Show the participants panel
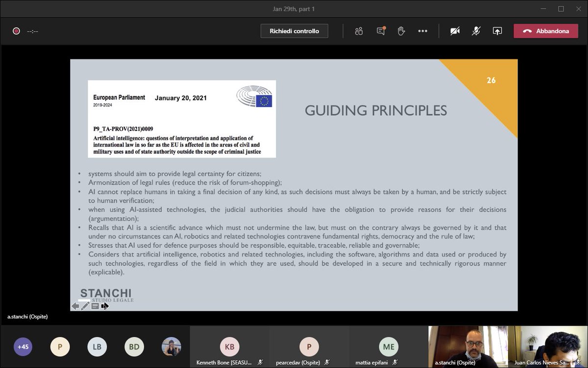This screenshot has height=368, width=588. pos(359,31)
